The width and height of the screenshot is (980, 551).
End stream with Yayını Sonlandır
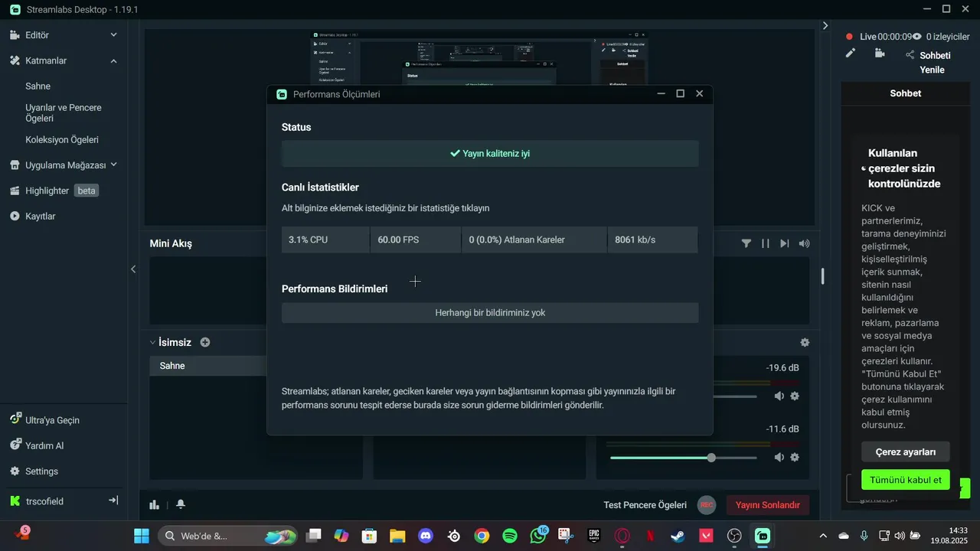768,505
